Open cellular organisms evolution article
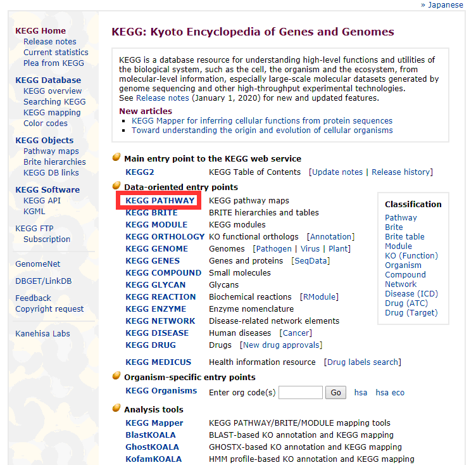476x465 pixels. click(262, 131)
